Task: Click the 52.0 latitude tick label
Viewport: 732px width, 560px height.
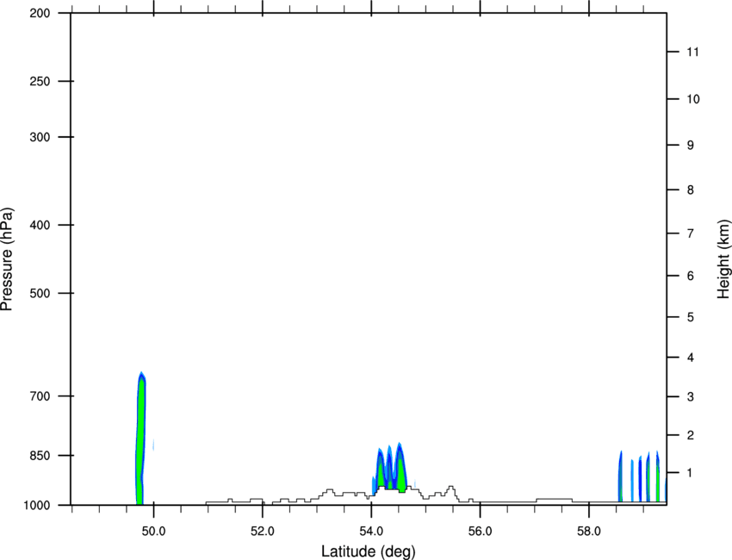Action: tap(263, 532)
